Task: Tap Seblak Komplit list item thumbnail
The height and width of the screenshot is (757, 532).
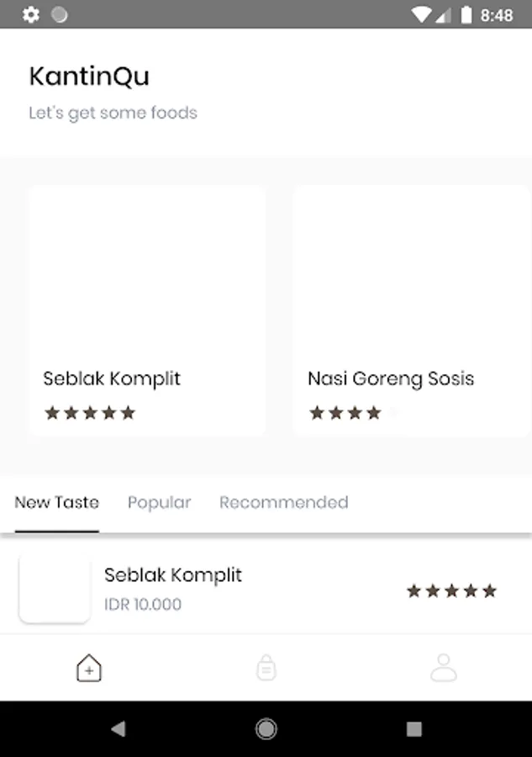Action: (x=55, y=589)
